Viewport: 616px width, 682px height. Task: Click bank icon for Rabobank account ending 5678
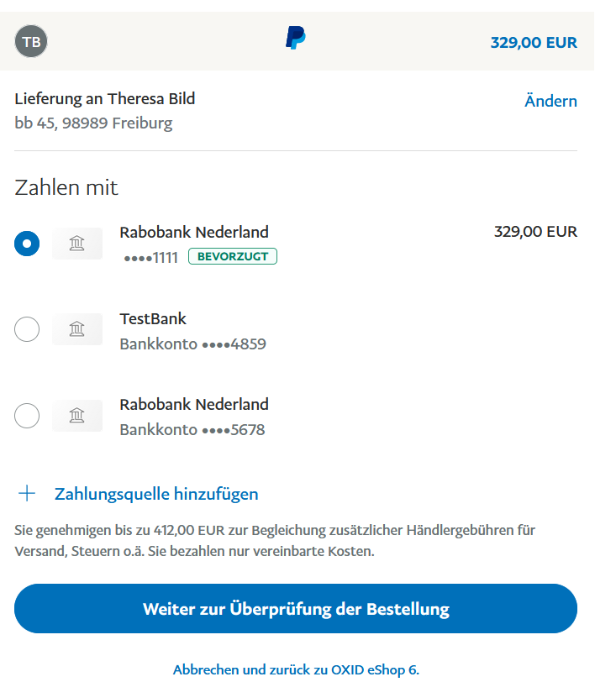point(77,416)
